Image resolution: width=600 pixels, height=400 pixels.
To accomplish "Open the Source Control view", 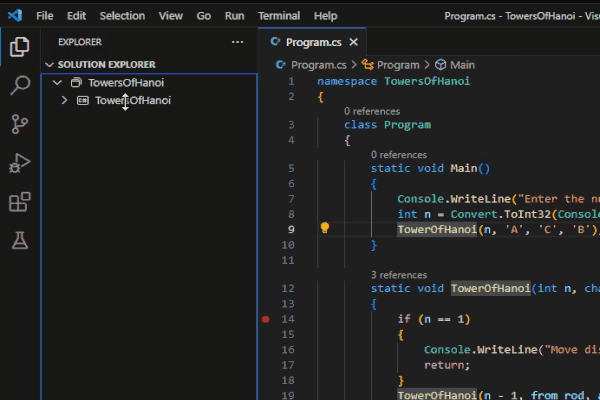I will 19,124.
